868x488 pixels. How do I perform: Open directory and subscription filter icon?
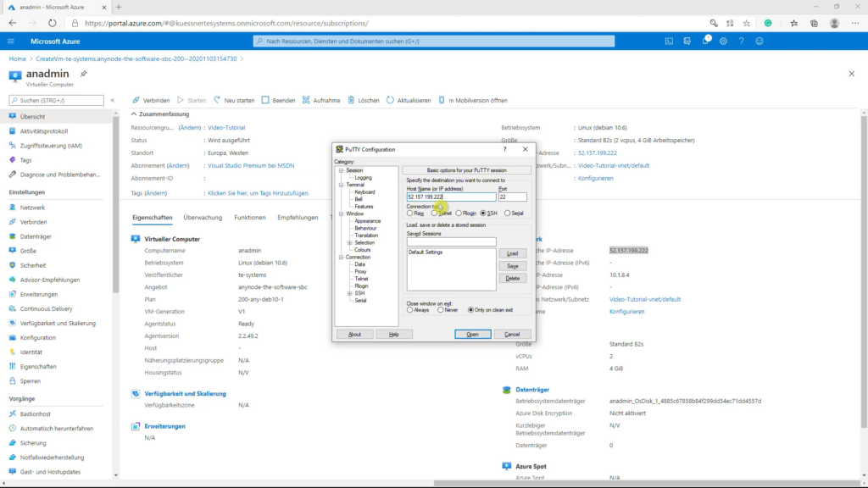click(x=687, y=41)
